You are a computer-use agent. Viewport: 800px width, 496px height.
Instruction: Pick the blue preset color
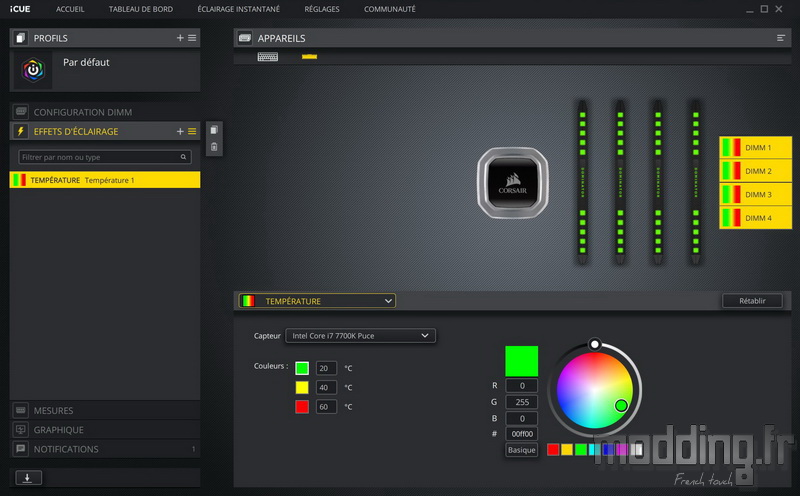[608, 450]
